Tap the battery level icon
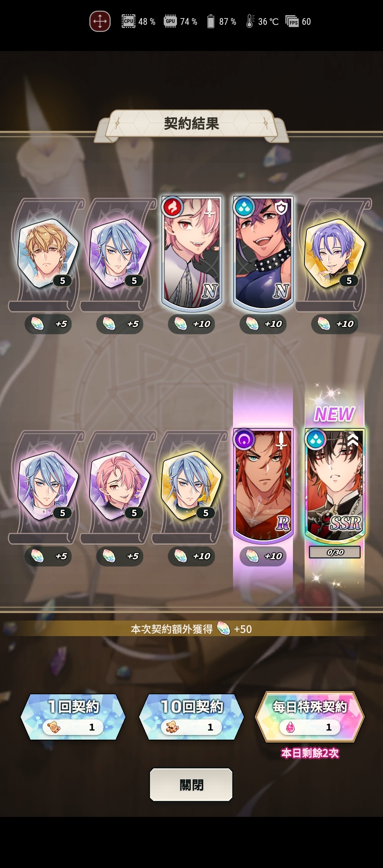This screenshot has height=868, width=383. click(211, 21)
